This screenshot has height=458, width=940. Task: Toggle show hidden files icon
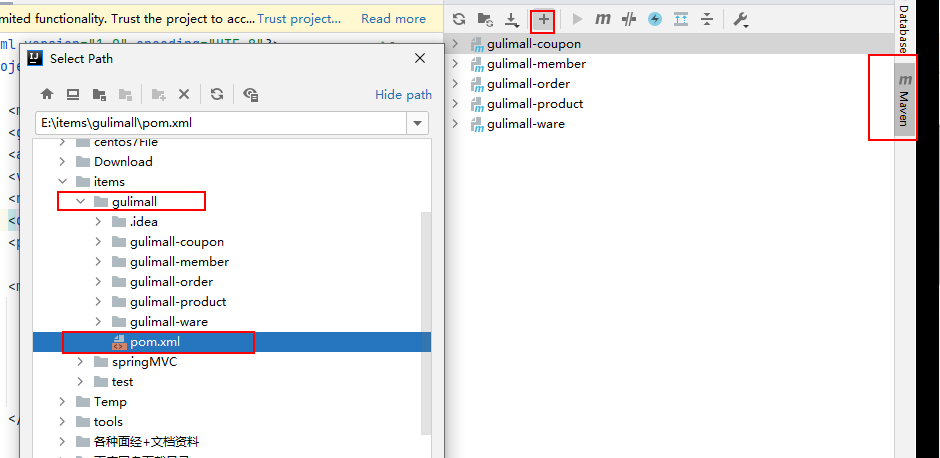pos(251,94)
